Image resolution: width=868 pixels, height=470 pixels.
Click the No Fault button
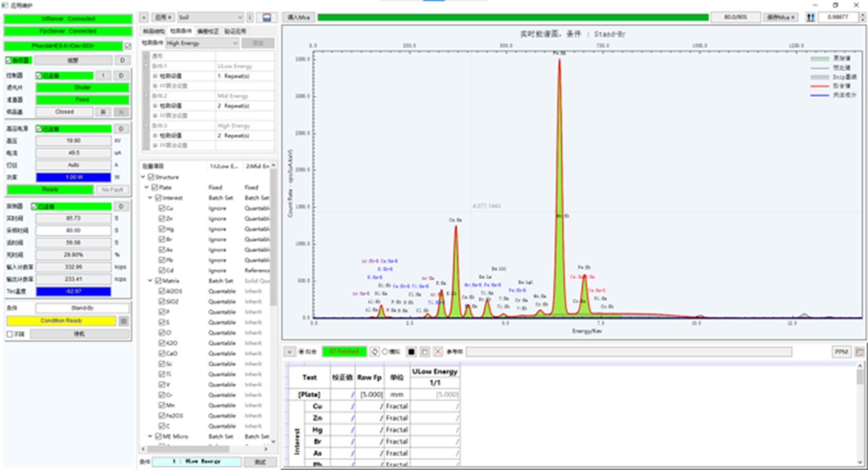coord(112,190)
